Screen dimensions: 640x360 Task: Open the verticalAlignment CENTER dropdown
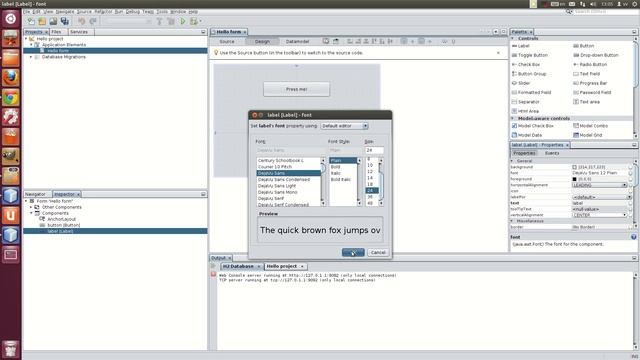[x=599, y=215]
